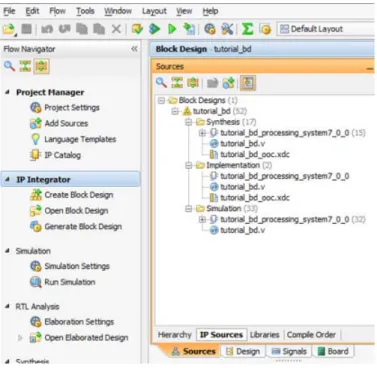Click the Paste toolbar icon
This screenshot has width=377, height=368.
tap(99, 29)
